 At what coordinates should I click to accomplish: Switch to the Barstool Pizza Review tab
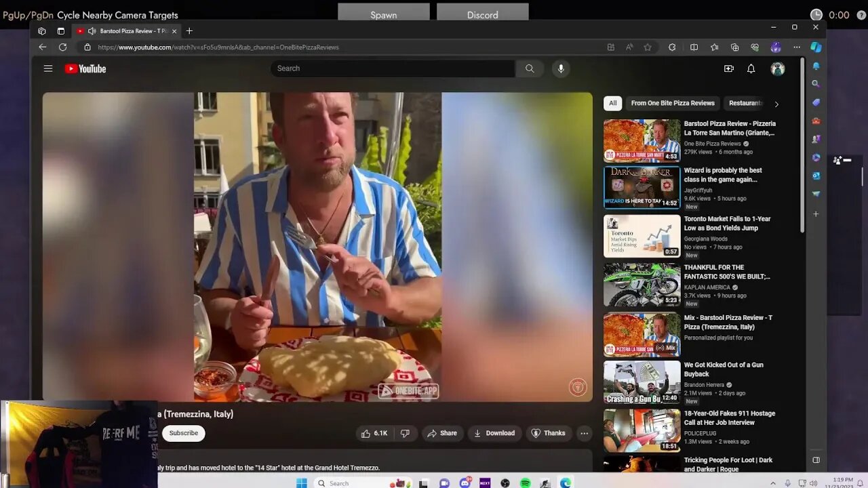point(125,31)
